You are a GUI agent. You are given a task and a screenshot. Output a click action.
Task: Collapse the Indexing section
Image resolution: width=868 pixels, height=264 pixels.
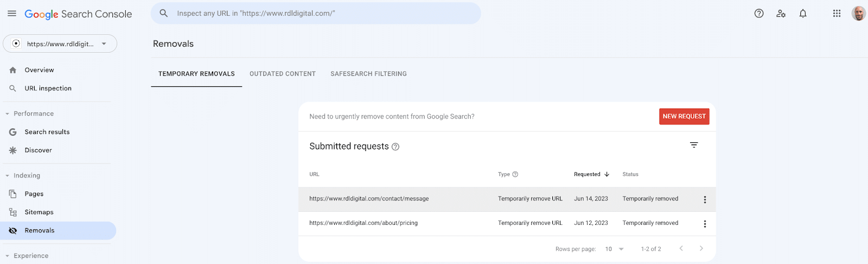[x=8, y=175]
